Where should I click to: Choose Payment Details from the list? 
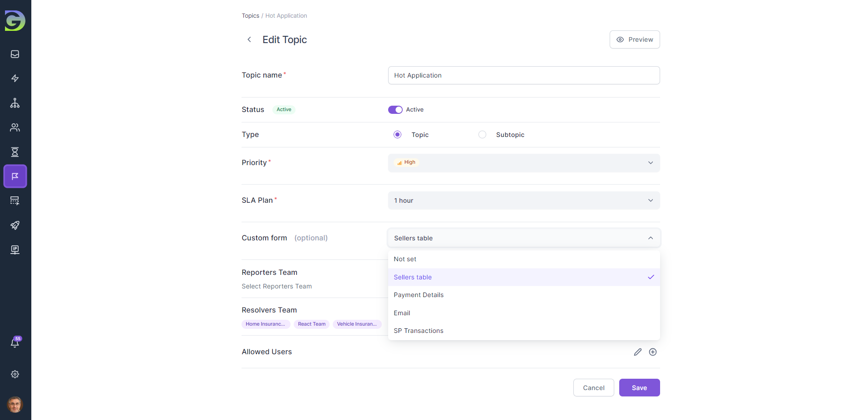click(x=419, y=295)
